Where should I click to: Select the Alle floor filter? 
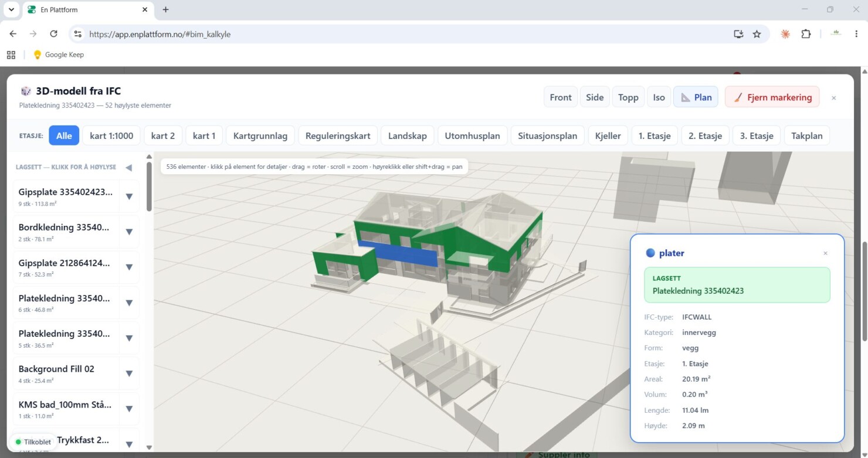[x=64, y=135]
